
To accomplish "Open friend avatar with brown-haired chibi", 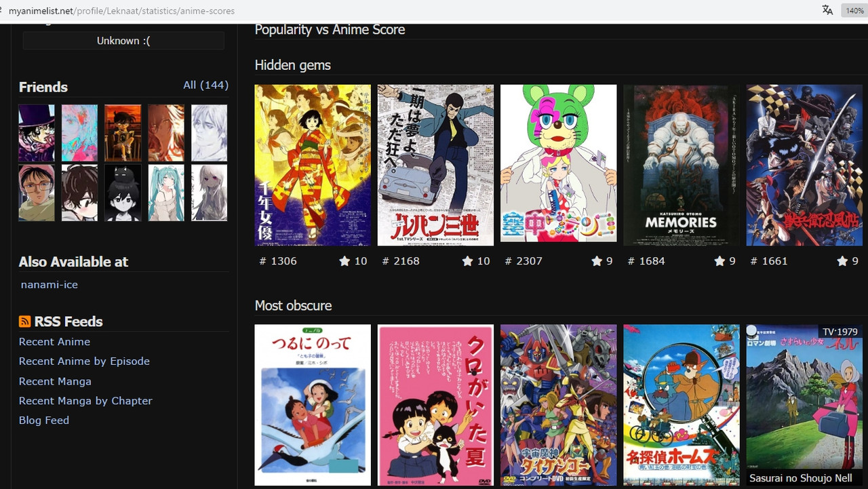I will [x=80, y=193].
